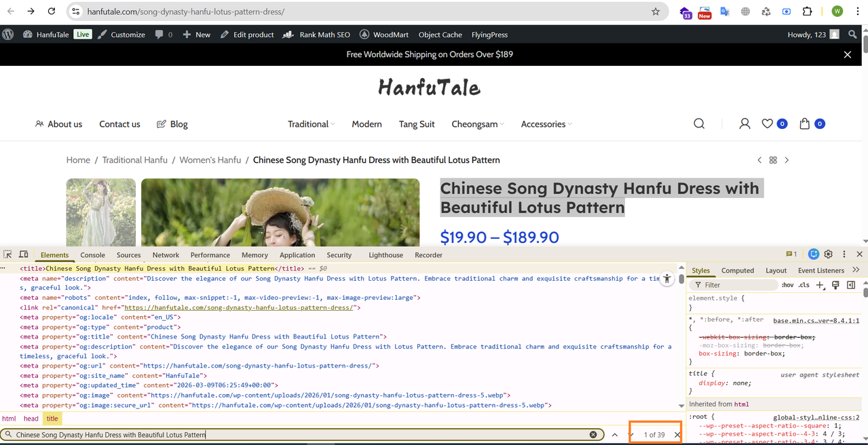Image resolution: width=868 pixels, height=445 pixels.
Task: Open the DevTools AI assistance button
Action: tap(814, 254)
